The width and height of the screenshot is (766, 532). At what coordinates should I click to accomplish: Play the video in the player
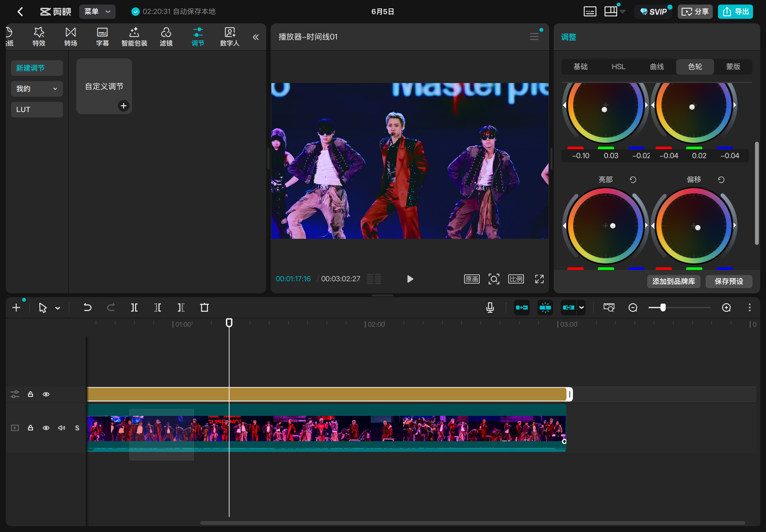pyautogui.click(x=410, y=279)
